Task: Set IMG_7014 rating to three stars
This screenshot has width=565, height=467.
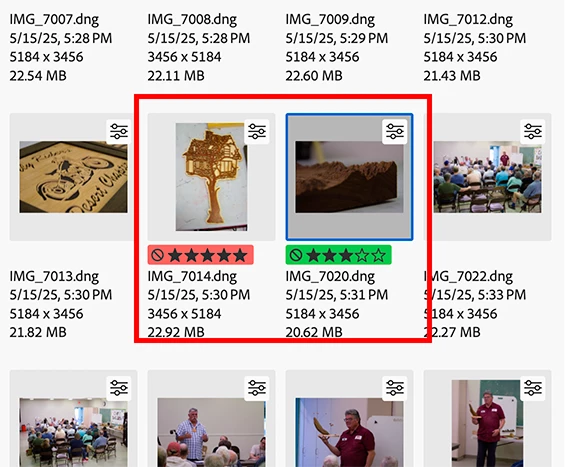Action: point(208,255)
